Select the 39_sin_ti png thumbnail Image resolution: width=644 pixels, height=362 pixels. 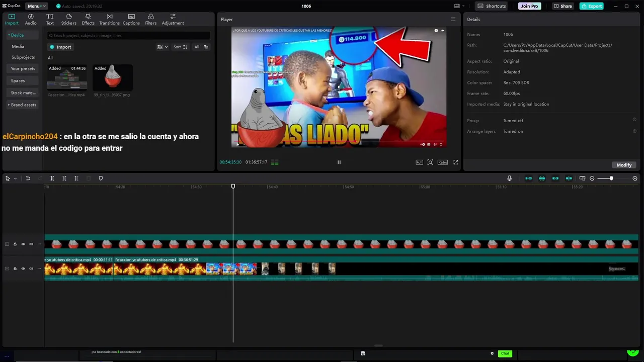[113, 77]
